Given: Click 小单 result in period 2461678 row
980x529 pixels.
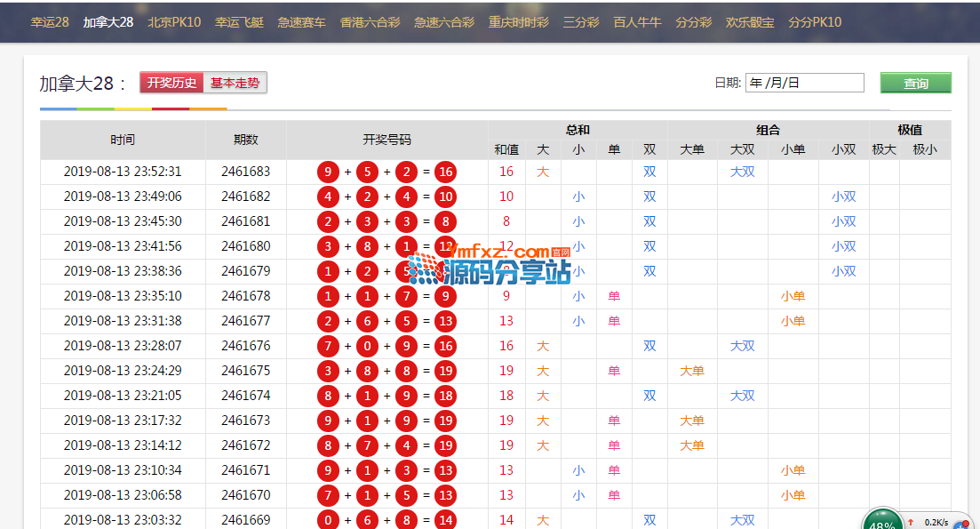Looking at the screenshot, I should click(x=793, y=297).
